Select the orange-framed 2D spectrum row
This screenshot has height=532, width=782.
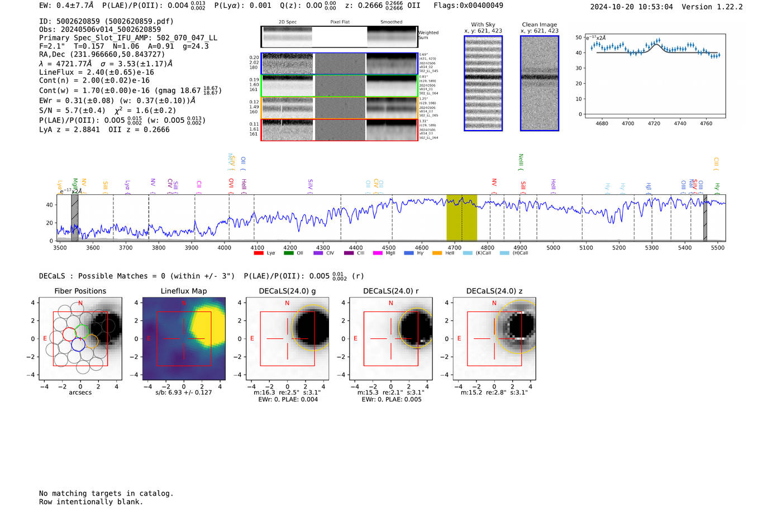tap(340, 108)
